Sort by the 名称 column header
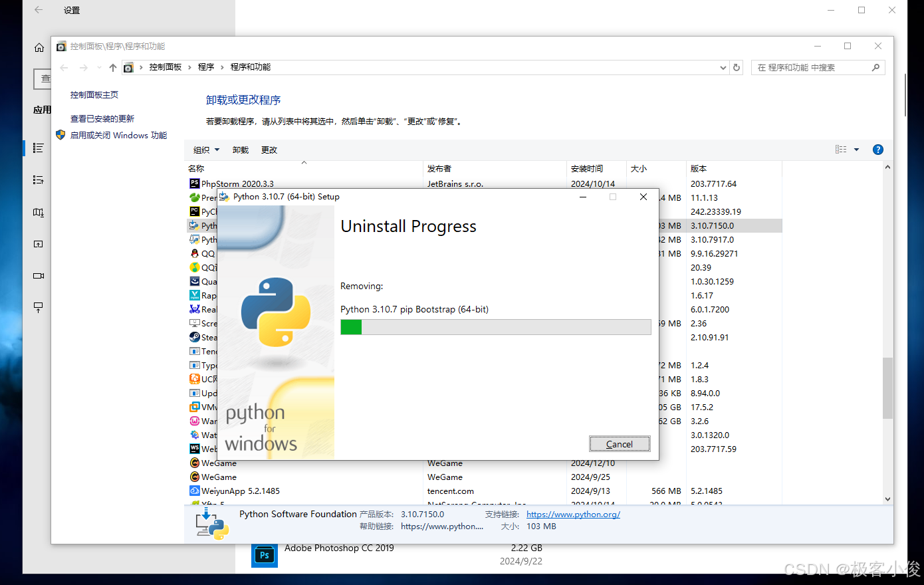Image resolution: width=924 pixels, height=585 pixels. click(304, 168)
